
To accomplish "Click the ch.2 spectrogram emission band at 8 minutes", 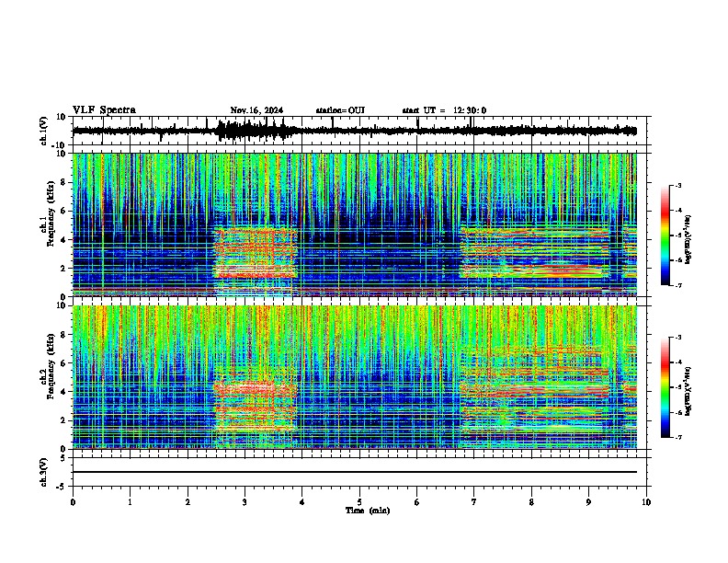I will pos(534,390).
